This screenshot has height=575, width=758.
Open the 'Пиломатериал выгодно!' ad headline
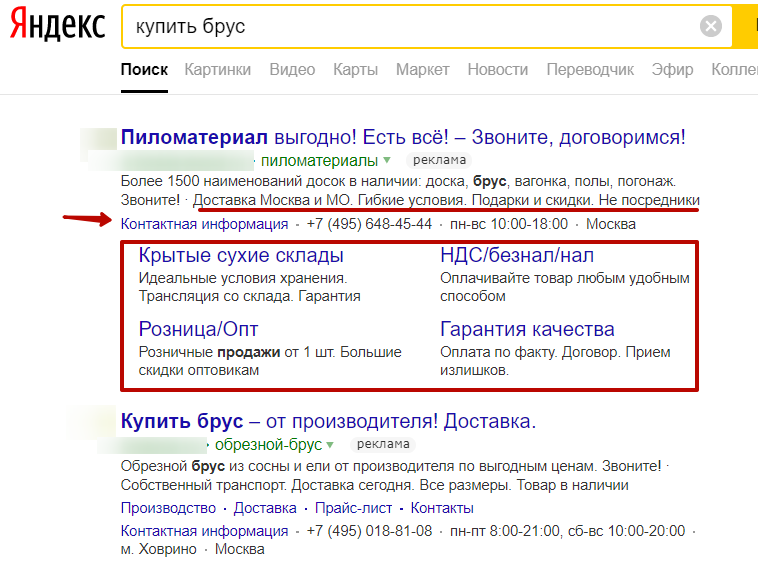pos(403,137)
